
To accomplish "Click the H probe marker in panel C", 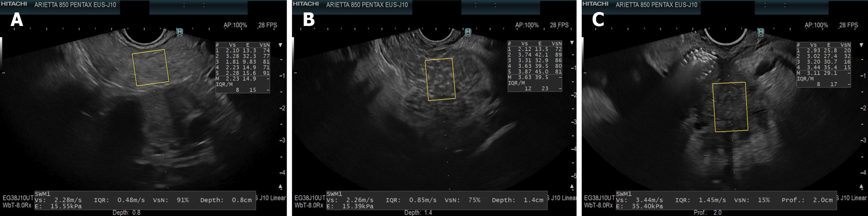I will 761,32.
